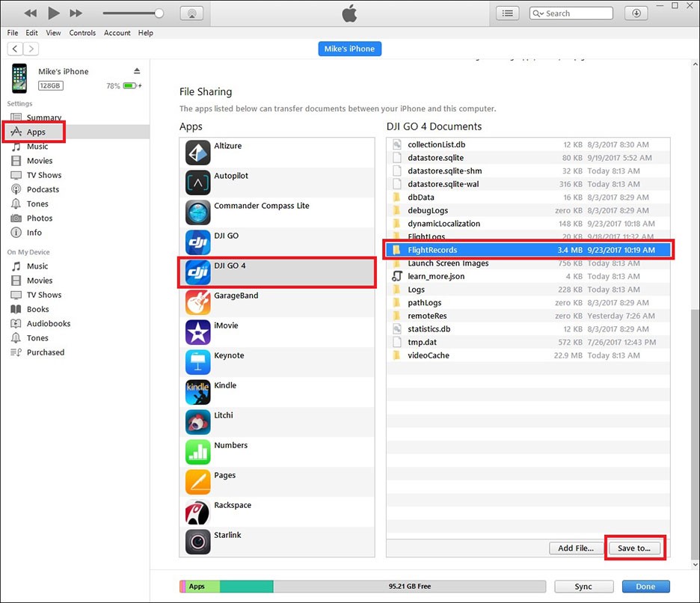Select the GarageBand app icon
700x603 pixels.
(197, 302)
